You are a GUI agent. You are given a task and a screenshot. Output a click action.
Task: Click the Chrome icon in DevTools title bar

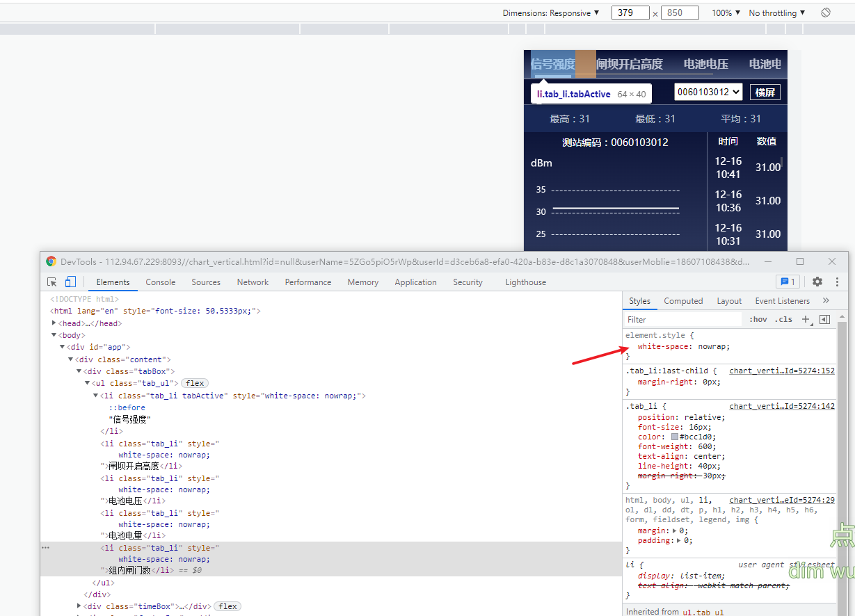point(51,261)
